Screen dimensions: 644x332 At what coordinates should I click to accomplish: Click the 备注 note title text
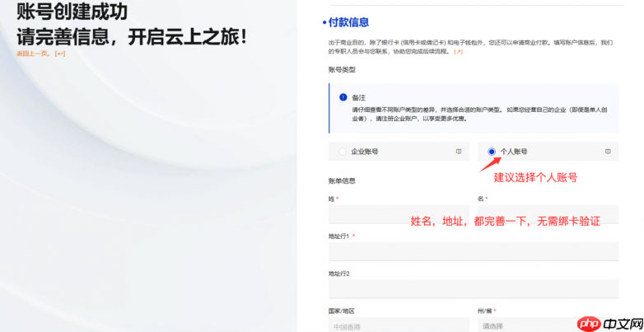pyautogui.click(x=358, y=98)
